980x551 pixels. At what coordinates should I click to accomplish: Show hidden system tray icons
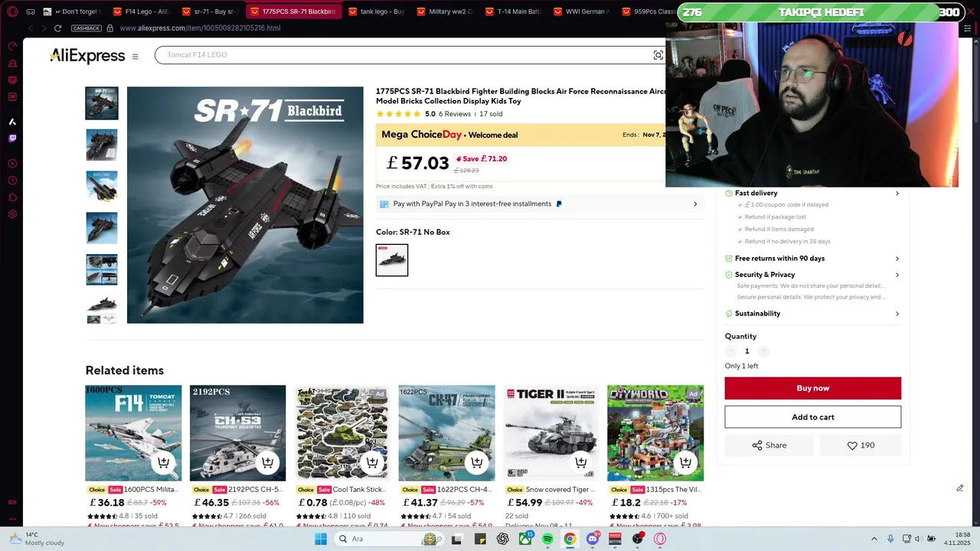(x=874, y=540)
